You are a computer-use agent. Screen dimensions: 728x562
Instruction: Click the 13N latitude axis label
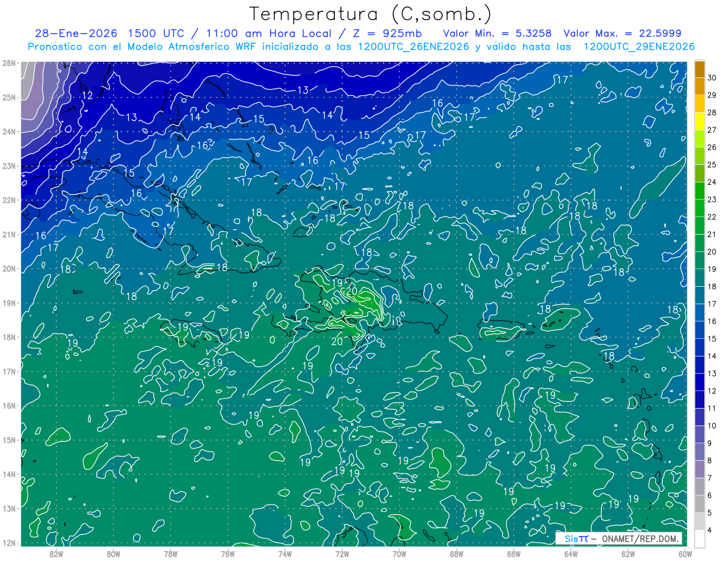coord(9,508)
